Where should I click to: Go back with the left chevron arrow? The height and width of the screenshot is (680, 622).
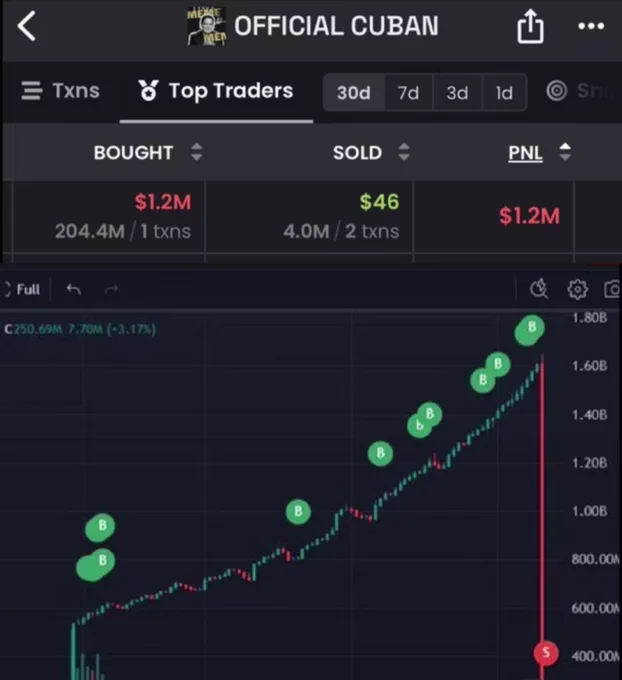[26, 26]
